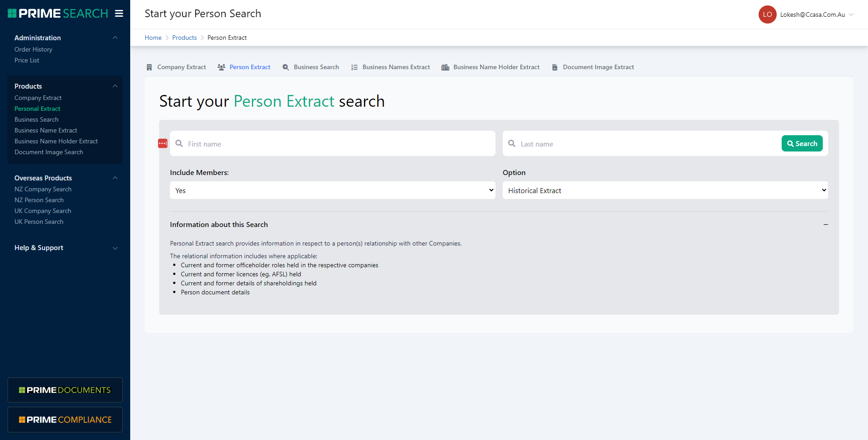
Task: Open Personal Extract in sidebar
Action: pyautogui.click(x=37, y=109)
